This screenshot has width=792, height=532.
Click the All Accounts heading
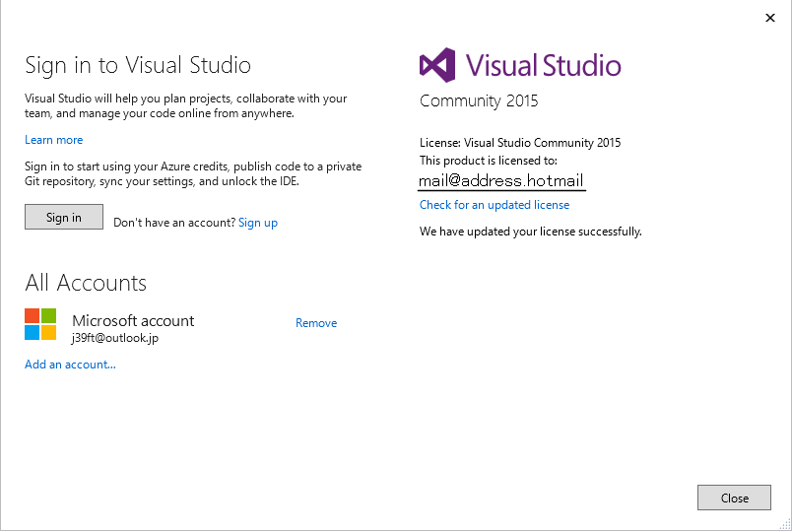(86, 283)
